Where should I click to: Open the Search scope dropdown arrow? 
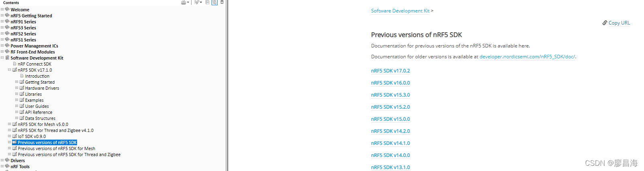[x=201, y=2]
